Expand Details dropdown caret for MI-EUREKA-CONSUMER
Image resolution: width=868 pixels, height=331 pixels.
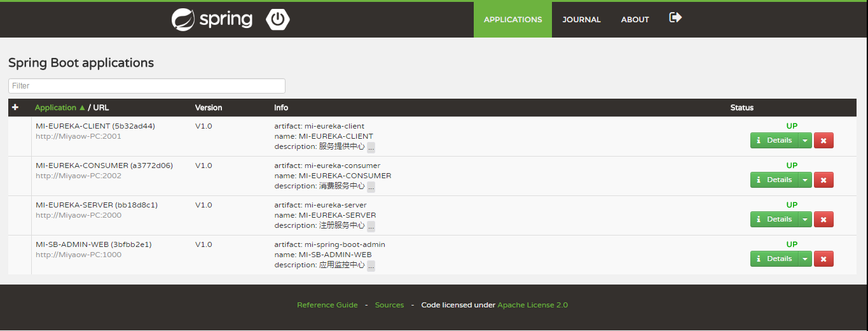[x=805, y=180]
